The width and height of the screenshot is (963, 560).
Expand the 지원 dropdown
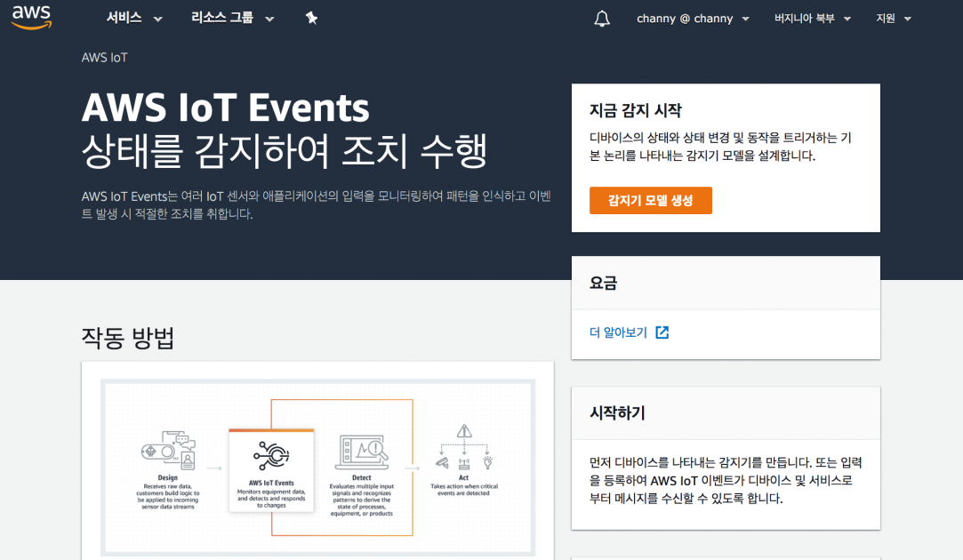892,17
